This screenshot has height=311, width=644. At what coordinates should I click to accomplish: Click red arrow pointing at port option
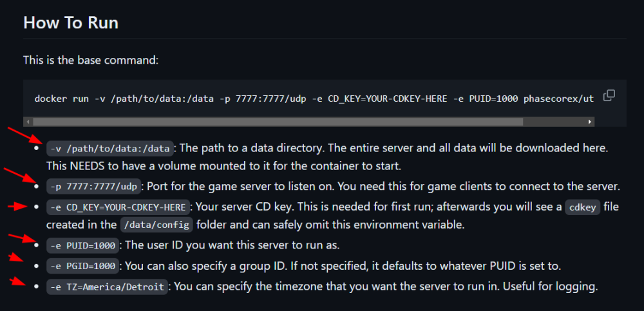(20, 175)
